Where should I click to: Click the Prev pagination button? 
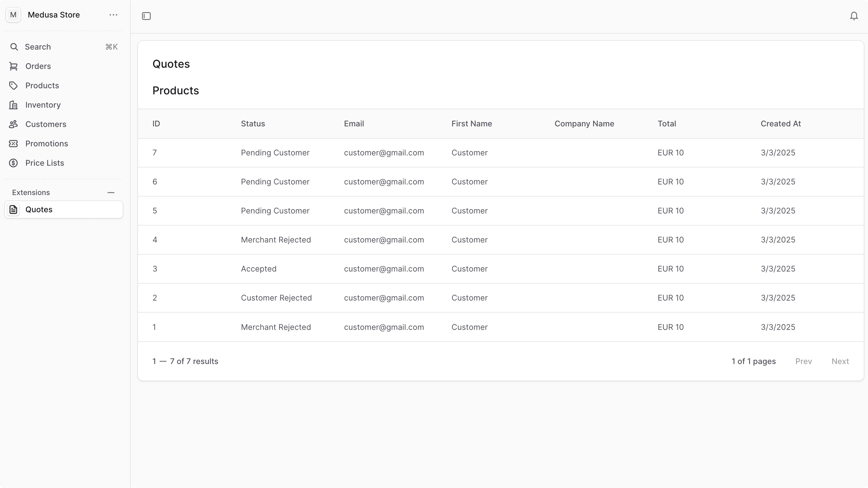click(804, 361)
